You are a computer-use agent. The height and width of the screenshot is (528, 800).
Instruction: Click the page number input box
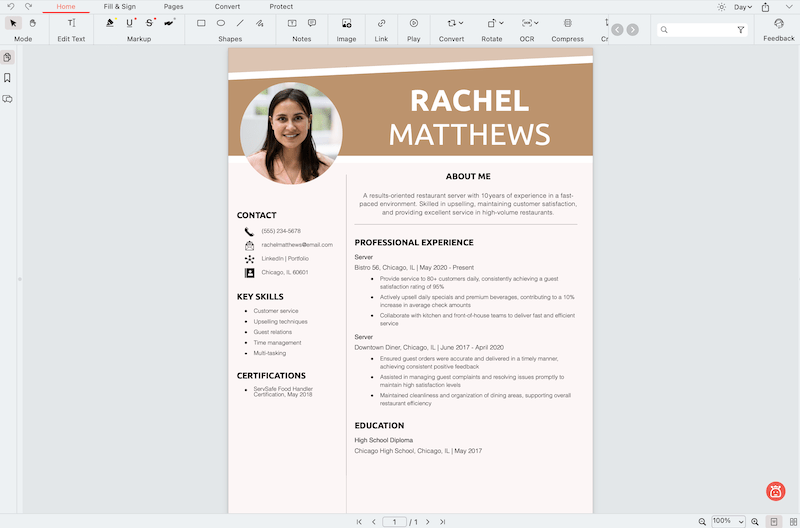click(x=394, y=522)
